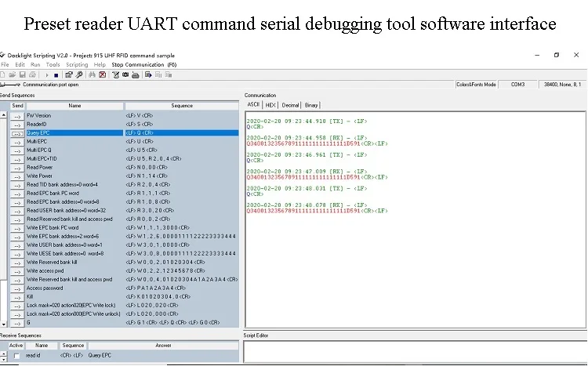Open a project using the folder icon
588x366 pixels.
[13, 75]
